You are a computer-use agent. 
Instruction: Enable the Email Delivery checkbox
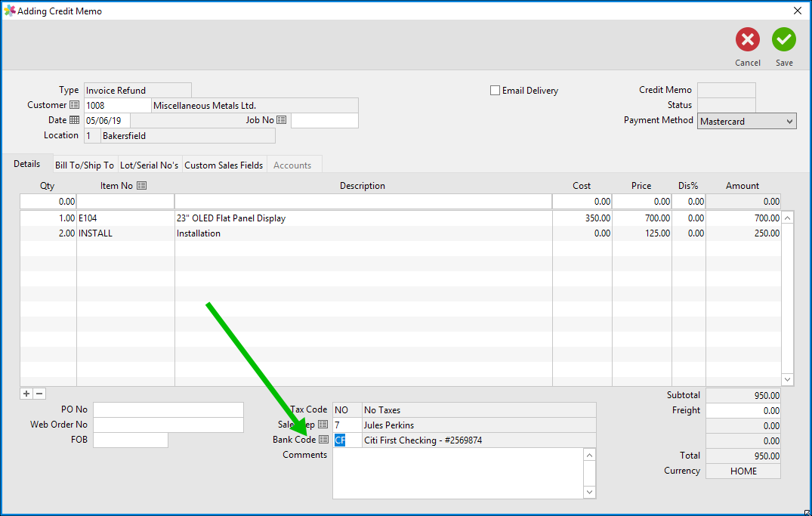click(x=496, y=90)
